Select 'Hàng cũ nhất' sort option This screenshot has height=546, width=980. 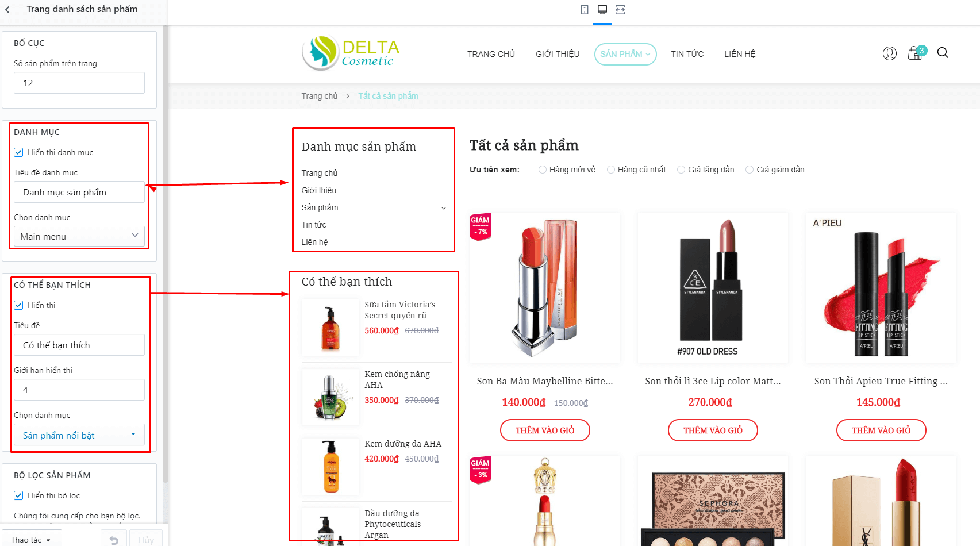pos(611,170)
